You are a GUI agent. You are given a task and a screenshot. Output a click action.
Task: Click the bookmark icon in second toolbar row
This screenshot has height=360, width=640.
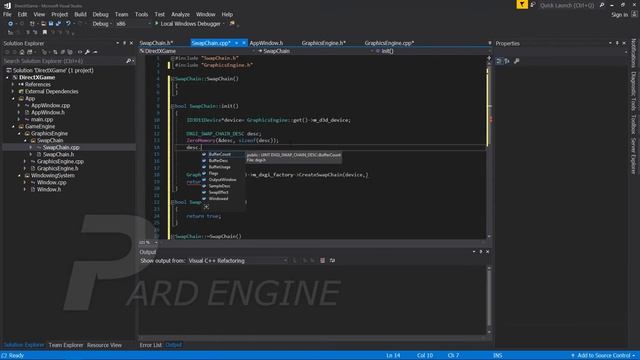[45, 32]
